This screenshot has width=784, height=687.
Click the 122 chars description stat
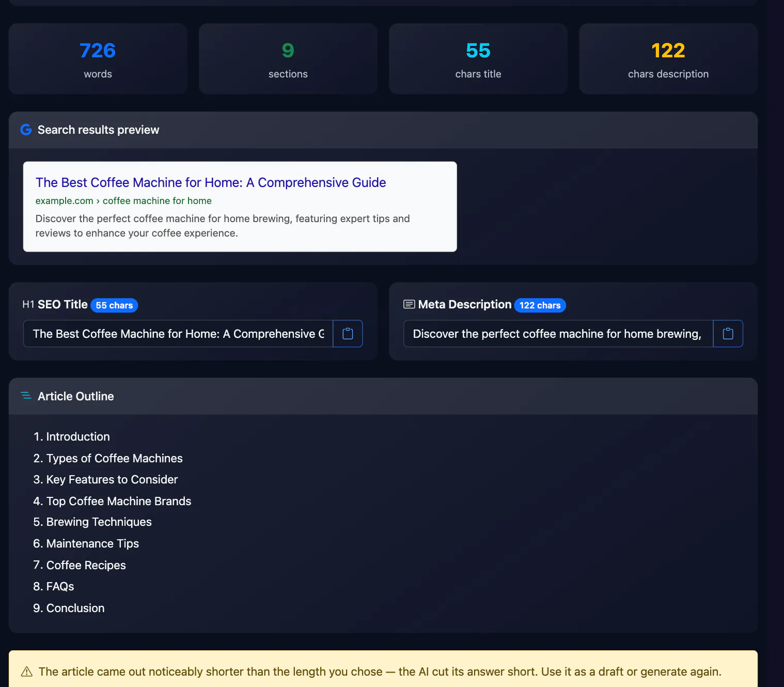point(668,59)
